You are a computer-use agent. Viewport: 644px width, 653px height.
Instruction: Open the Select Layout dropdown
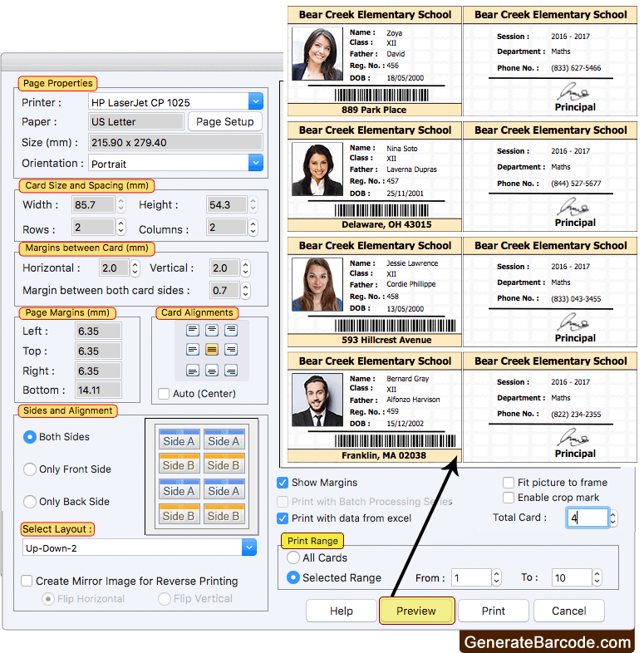[249, 547]
